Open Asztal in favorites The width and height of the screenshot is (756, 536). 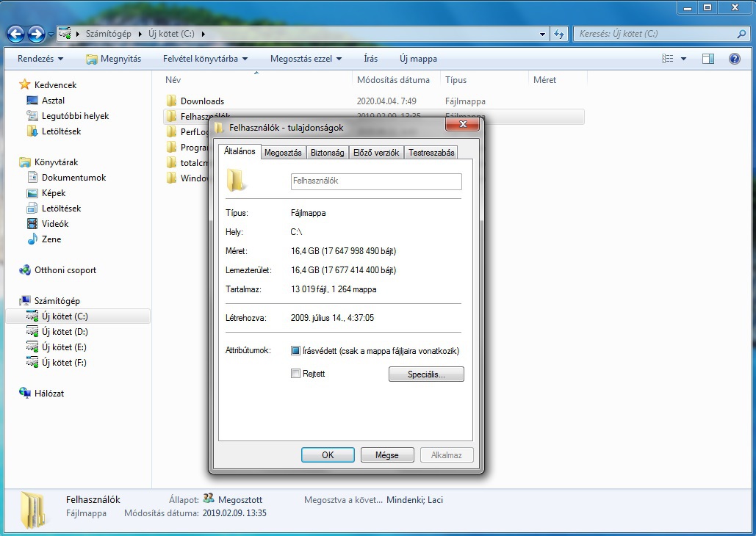point(53,101)
